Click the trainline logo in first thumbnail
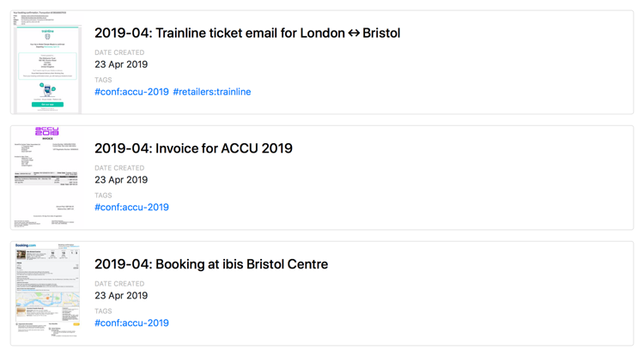The height and width of the screenshot is (356, 644). click(x=47, y=31)
